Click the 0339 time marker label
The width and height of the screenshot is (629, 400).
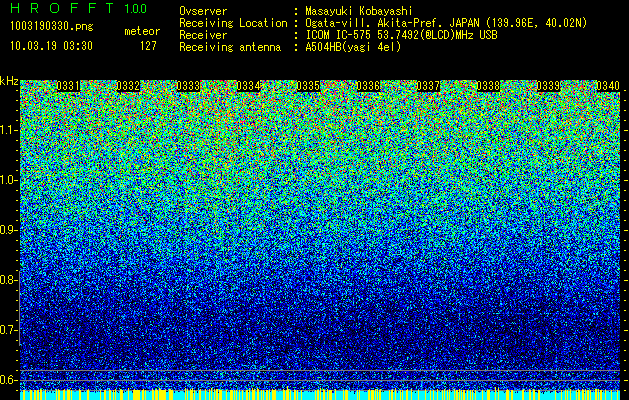548,86
